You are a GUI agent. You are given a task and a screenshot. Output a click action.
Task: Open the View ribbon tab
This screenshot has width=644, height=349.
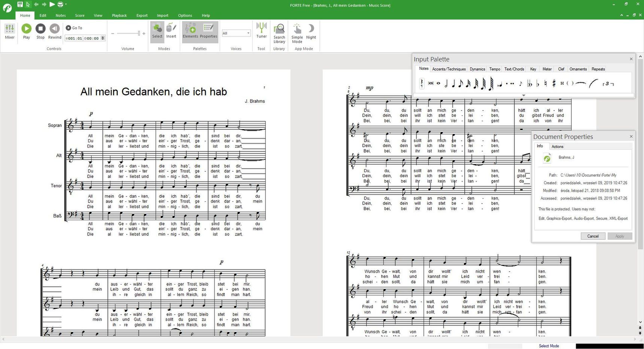[x=98, y=15]
